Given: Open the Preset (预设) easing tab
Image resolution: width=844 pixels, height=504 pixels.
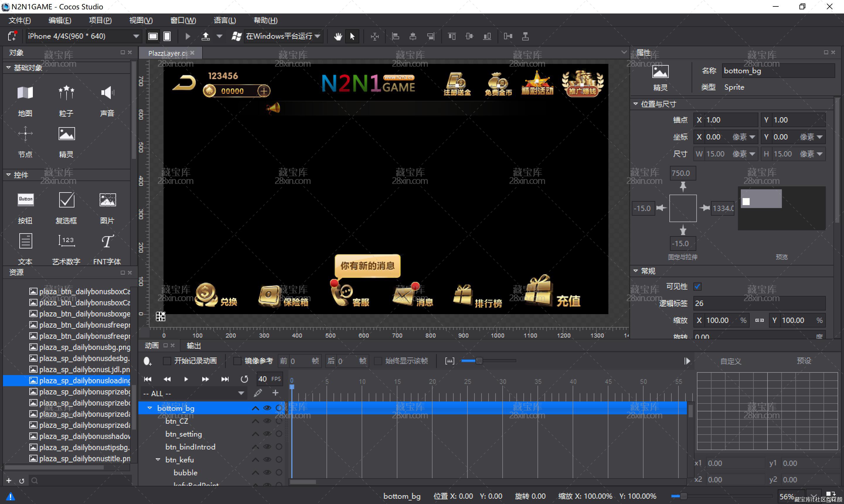Looking at the screenshot, I should point(804,361).
